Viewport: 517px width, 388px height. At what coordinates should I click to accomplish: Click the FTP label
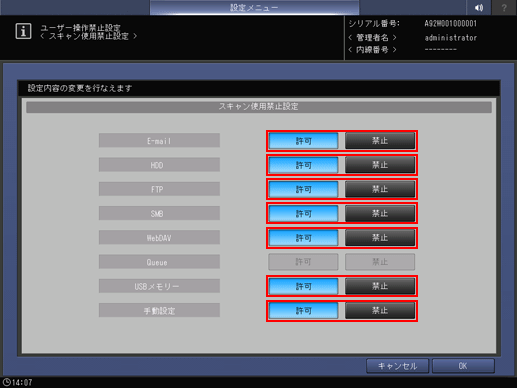[159, 189]
